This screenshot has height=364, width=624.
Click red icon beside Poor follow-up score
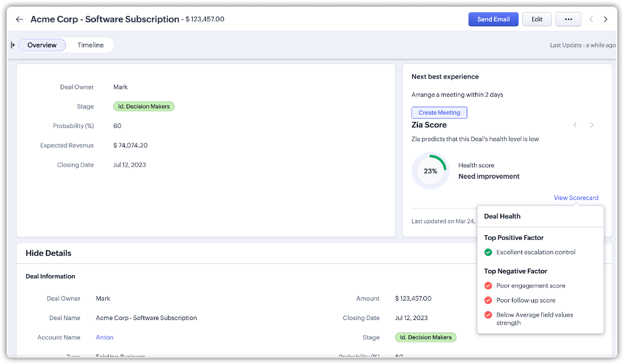(x=488, y=300)
